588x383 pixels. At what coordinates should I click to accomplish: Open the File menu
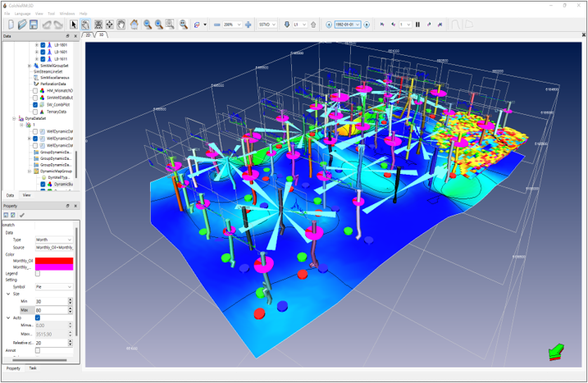tap(7, 13)
